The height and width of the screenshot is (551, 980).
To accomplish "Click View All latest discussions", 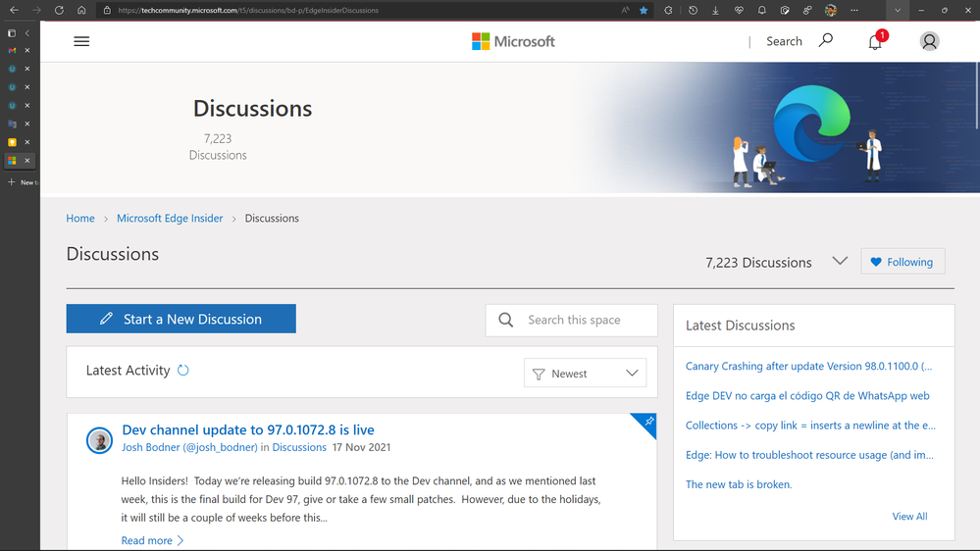I will [909, 516].
